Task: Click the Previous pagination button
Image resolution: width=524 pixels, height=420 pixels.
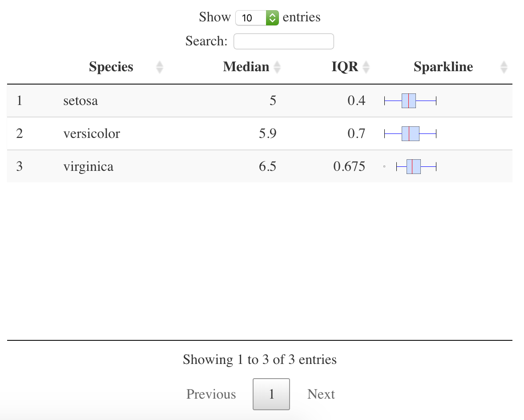Action: click(x=211, y=394)
